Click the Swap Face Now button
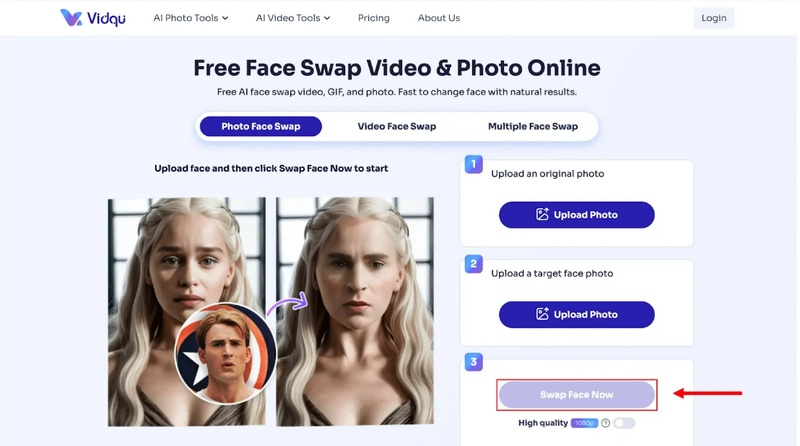 (x=577, y=394)
